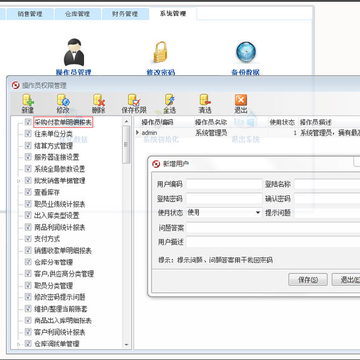Toggle checkbox for 查看库存
Viewport: 360px width, 360px height.
[x=28, y=192]
